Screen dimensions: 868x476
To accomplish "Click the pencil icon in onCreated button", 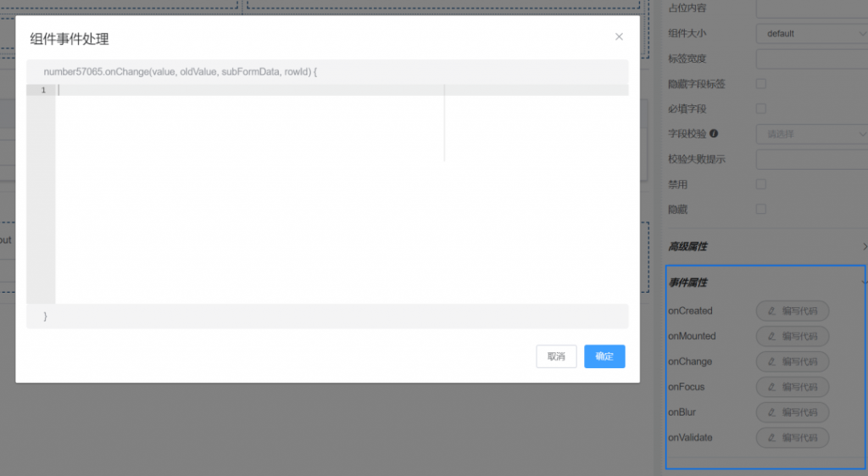I will 771,311.
